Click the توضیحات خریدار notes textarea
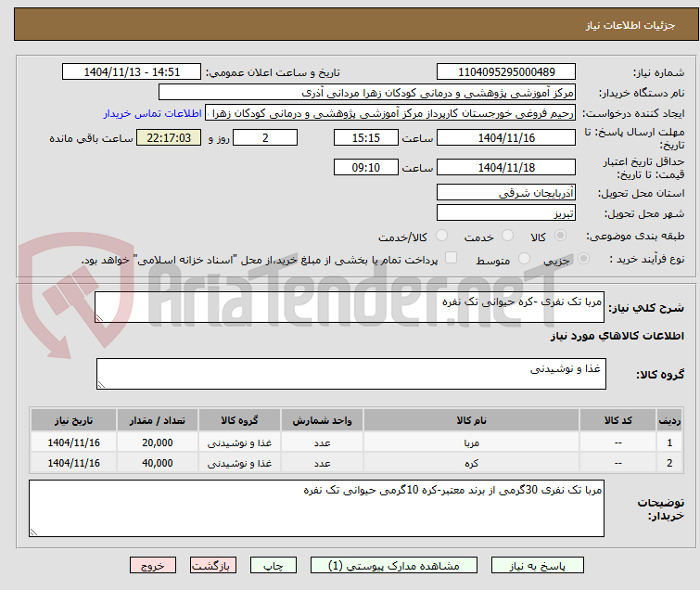 [316, 508]
